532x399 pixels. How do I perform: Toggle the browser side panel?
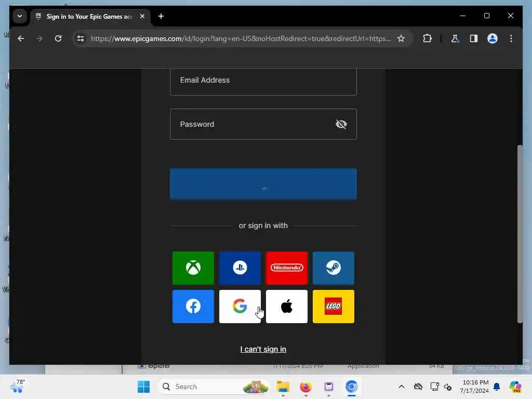point(474,38)
